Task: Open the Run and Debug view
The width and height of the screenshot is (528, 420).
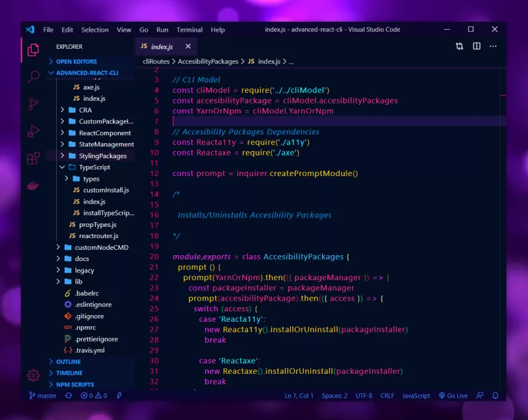Action: point(33,131)
